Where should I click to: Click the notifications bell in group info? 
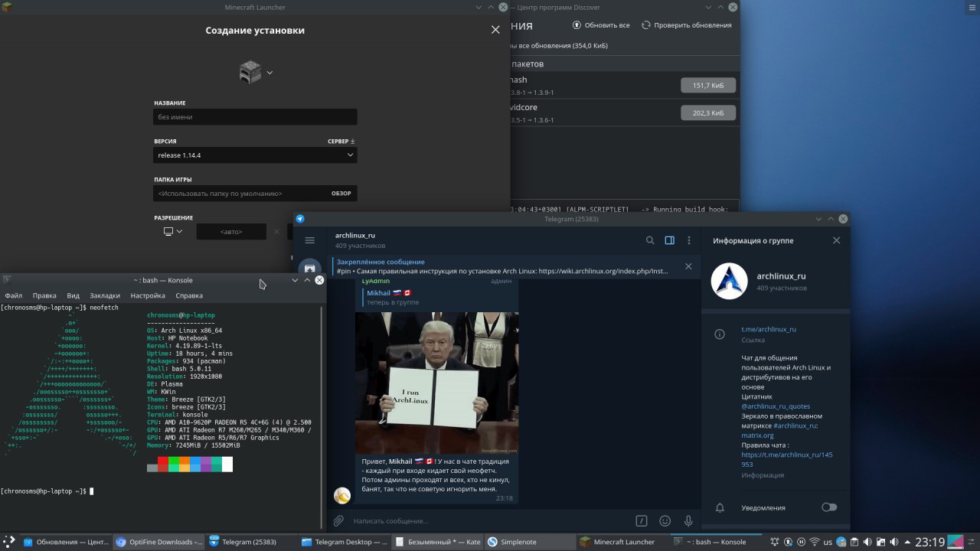(720, 507)
